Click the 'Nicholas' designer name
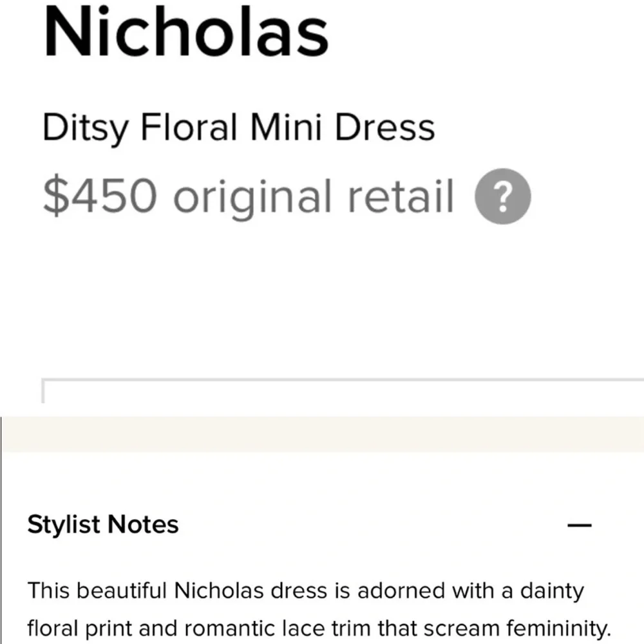This screenshot has height=644, width=644. pyautogui.click(x=185, y=32)
